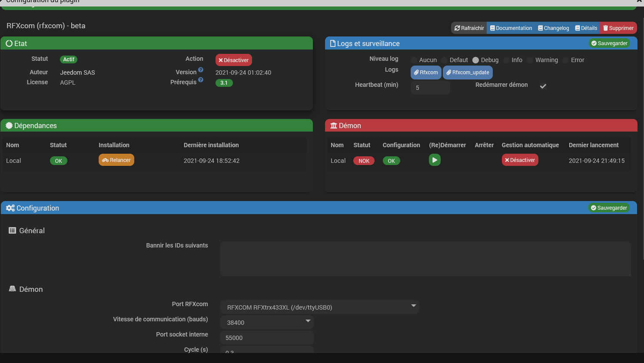Click the green Actif status badge
This screenshot has height=363, width=644.
pyautogui.click(x=69, y=59)
